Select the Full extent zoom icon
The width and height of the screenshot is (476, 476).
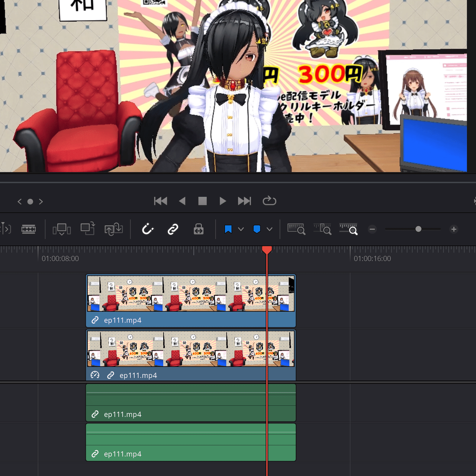pyautogui.click(x=296, y=229)
